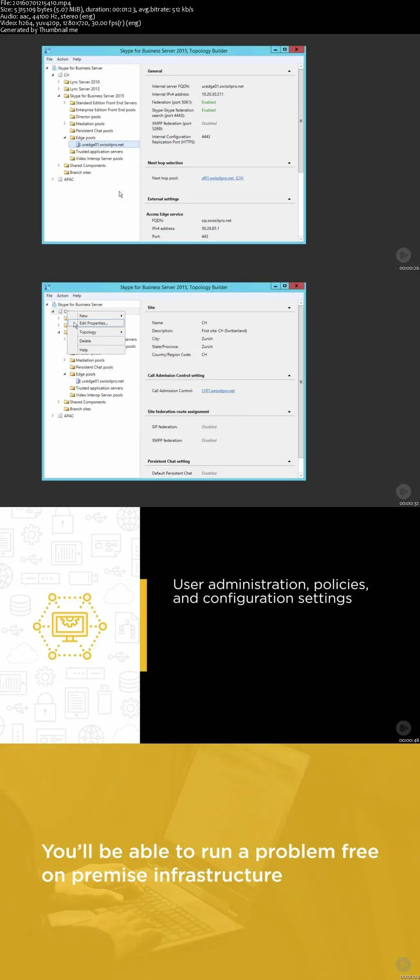Click the Enterprise Edition Front End pools folder icon
This screenshot has width=420, height=980.
click(x=72, y=110)
